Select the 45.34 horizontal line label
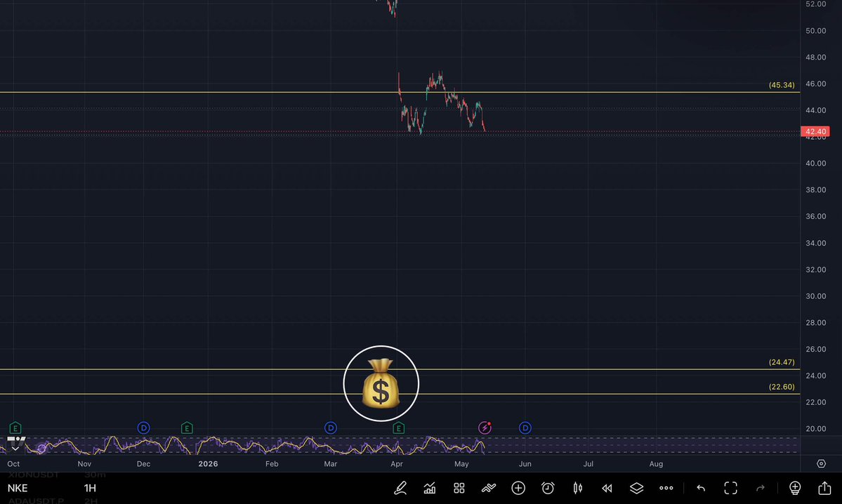The width and height of the screenshot is (842, 504). click(x=782, y=85)
